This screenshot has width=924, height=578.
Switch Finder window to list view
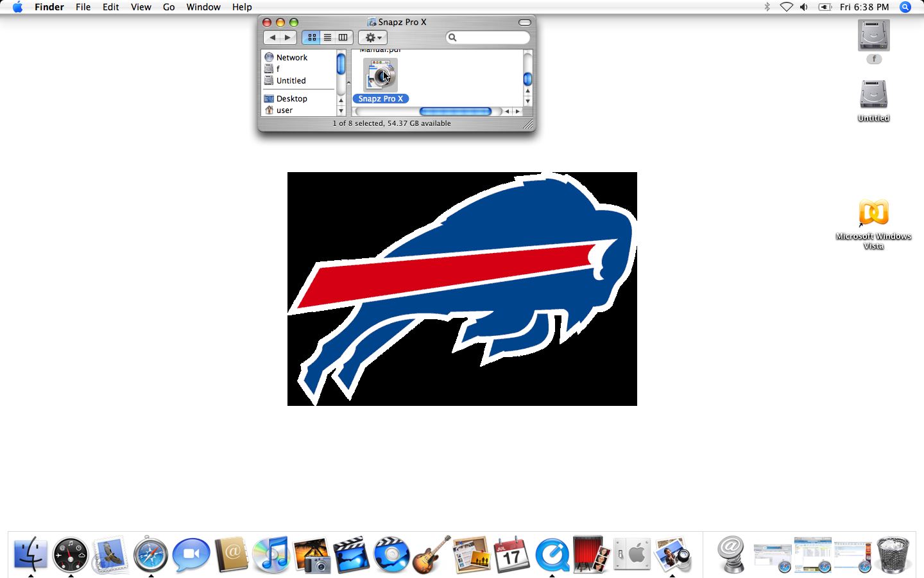[327, 37]
